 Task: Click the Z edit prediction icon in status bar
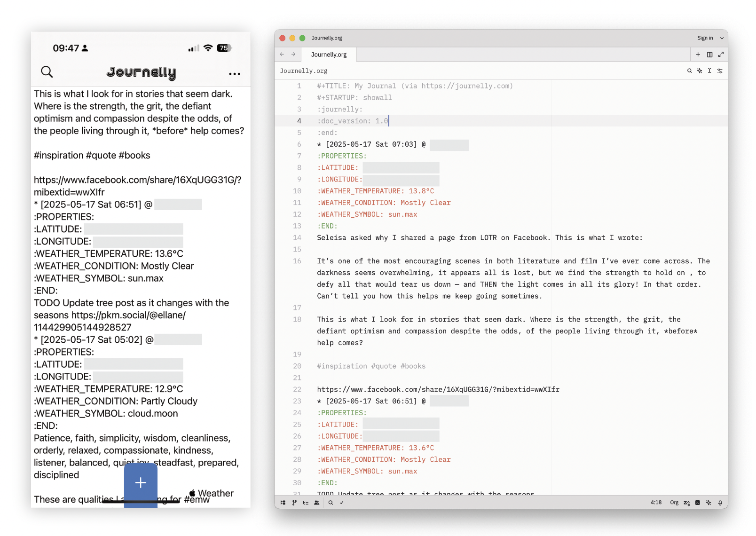(x=686, y=503)
